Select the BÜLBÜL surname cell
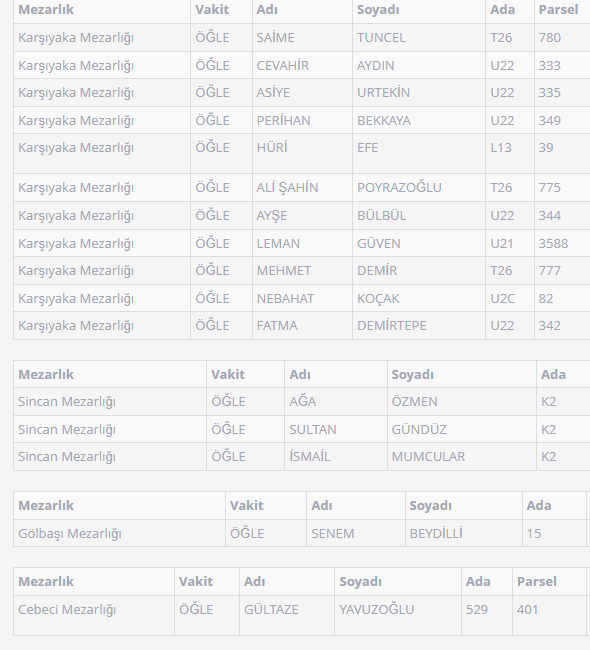The height and width of the screenshot is (650, 590). click(419, 216)
